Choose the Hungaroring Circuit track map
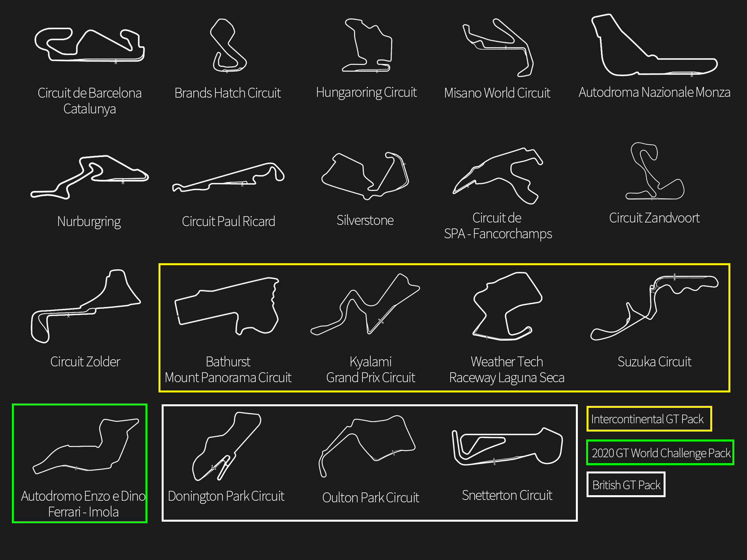The width and height of the screenshot is (747, 560). (x=367, y=45)
